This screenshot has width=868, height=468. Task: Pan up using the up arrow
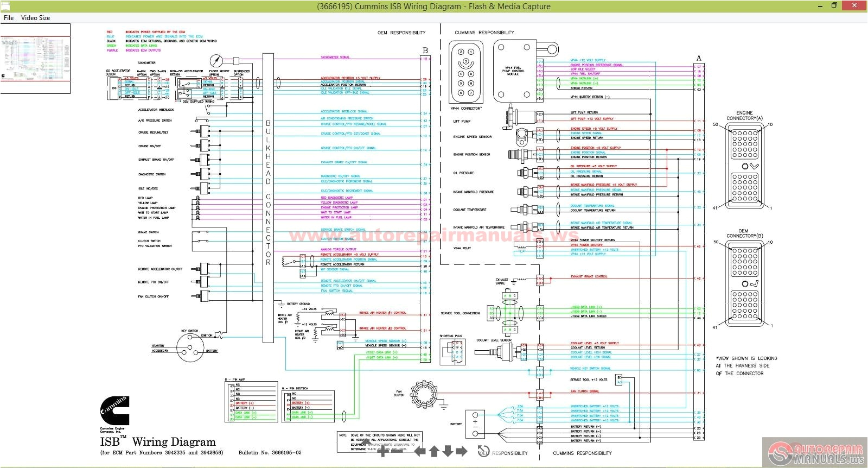pos(434,451)
